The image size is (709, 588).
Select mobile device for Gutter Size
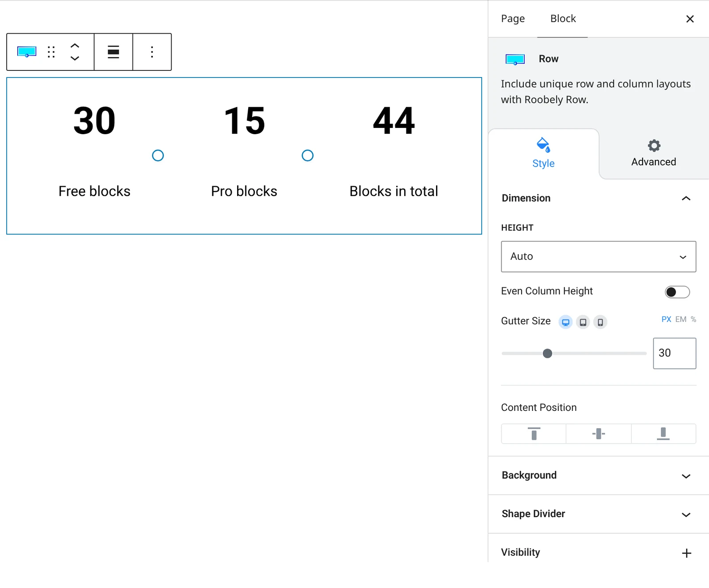(600, 322)
